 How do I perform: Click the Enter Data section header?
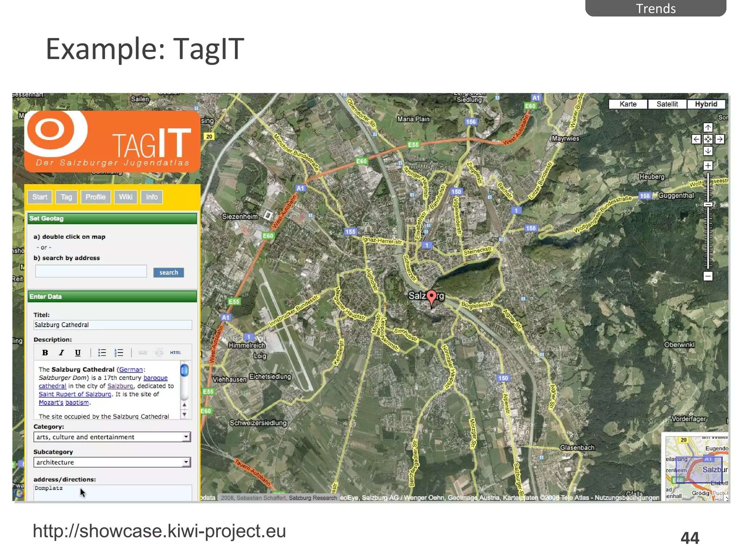pyautogui.click(x=112, y=297)
